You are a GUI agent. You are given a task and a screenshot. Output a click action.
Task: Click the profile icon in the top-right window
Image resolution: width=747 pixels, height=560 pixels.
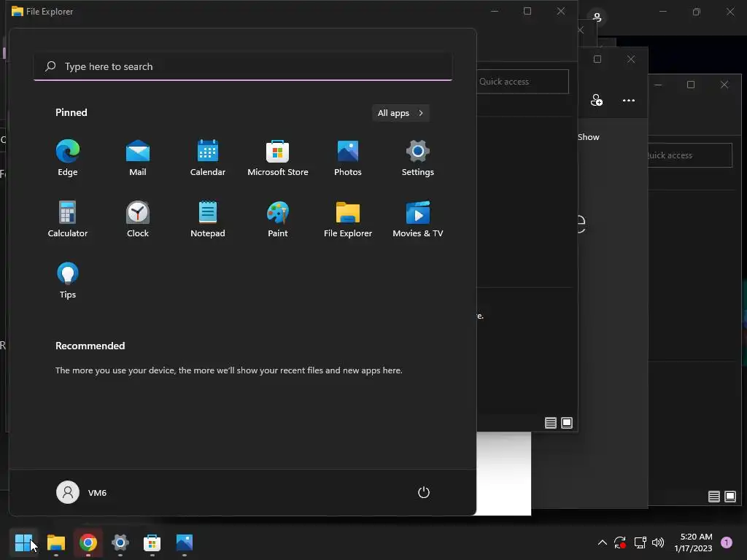[597, 17]
